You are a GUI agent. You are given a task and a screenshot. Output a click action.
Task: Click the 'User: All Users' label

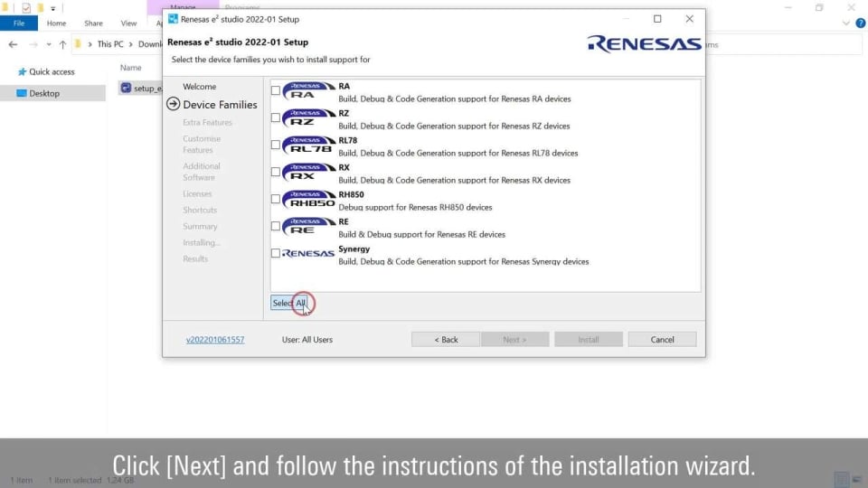[307, 340]
